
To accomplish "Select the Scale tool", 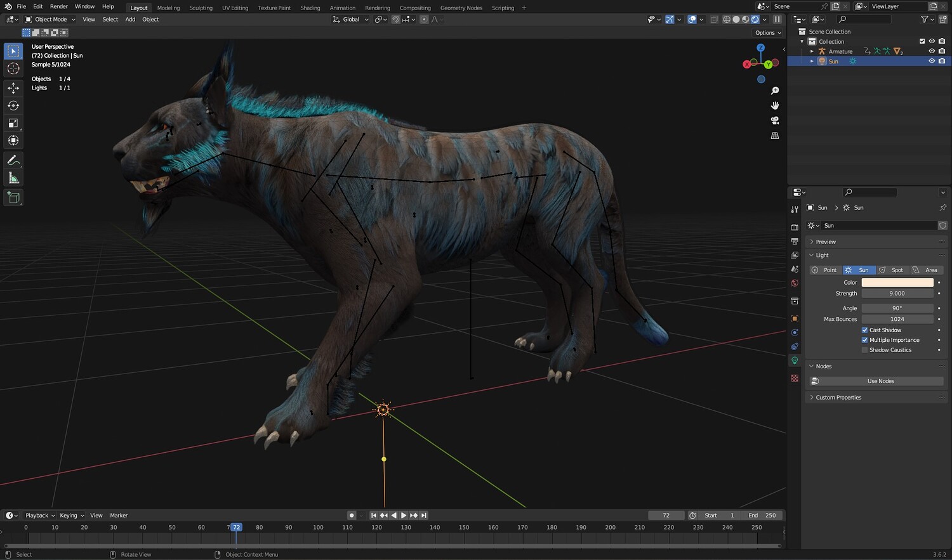I will click(x=13, y=123).
